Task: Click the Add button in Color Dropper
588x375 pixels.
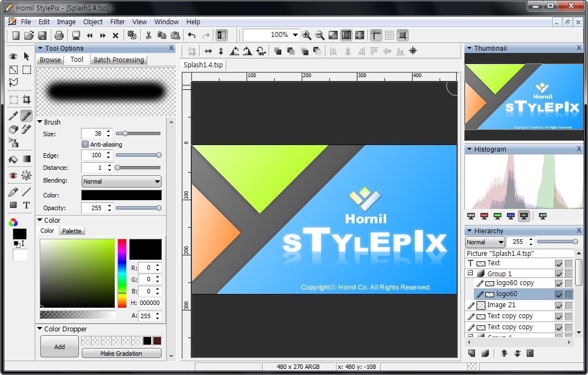Action: (60, 346)
